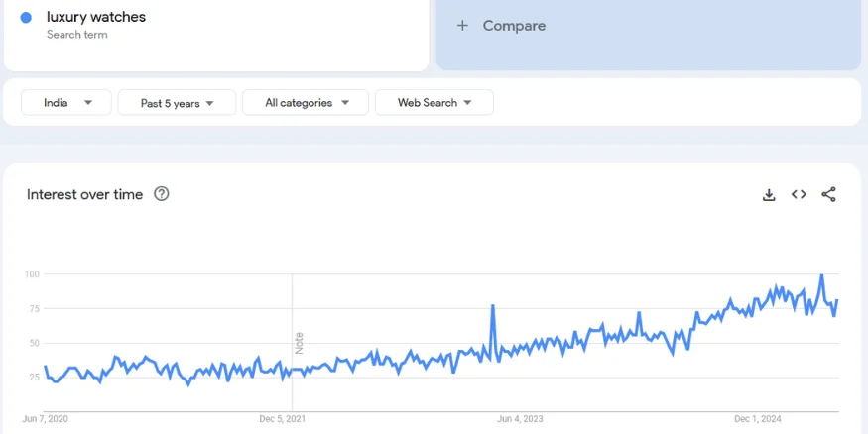
Task: Download the interest over time CSV
Action: pyautogui.click(x=768, y=195)
